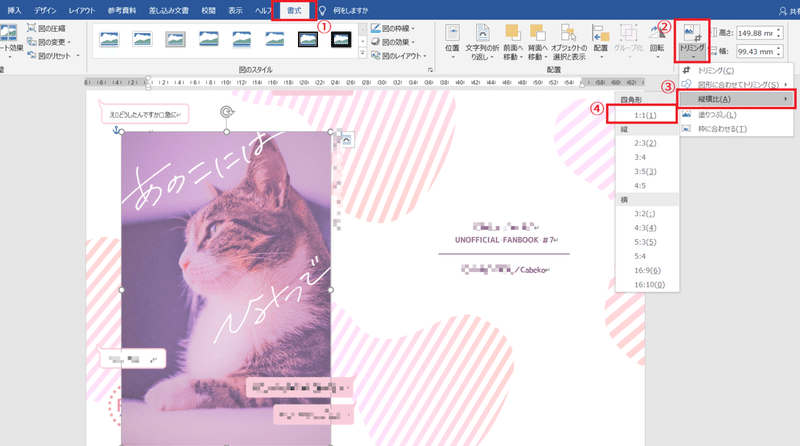The width and height of the screenshot is (800, 446).
Task: Apply the fifth picture style thumbnail
Action: pos(242,39)
